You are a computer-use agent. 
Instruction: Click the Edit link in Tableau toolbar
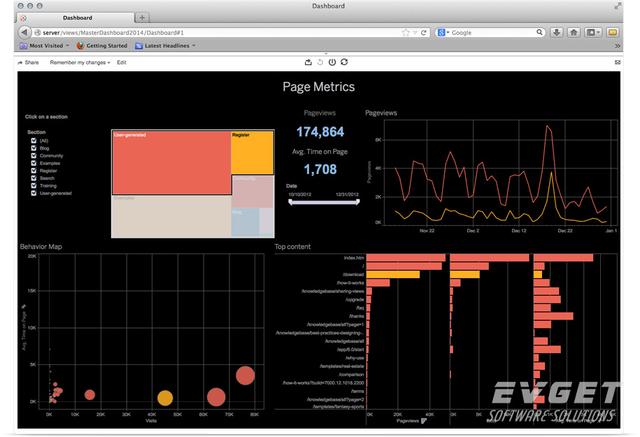(121, 62)
